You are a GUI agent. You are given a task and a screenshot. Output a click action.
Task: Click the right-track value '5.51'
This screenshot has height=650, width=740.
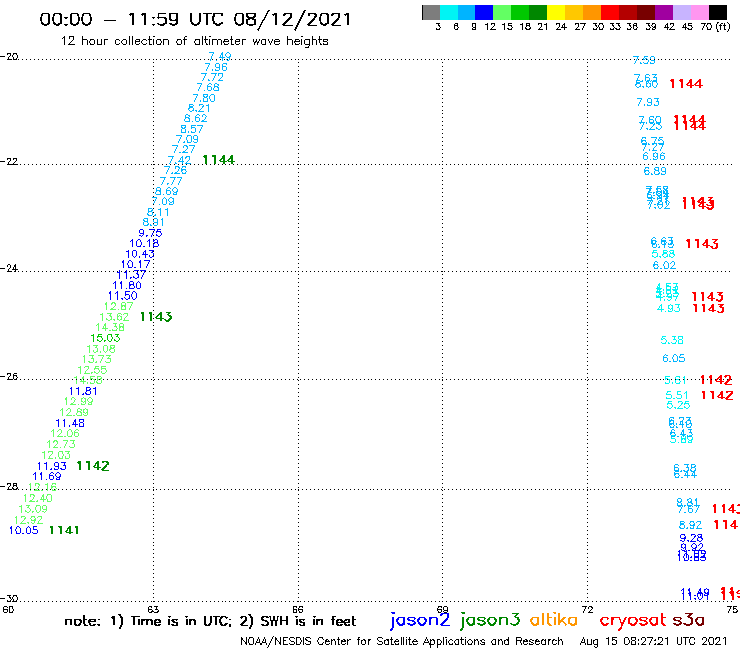click(677, 395)
